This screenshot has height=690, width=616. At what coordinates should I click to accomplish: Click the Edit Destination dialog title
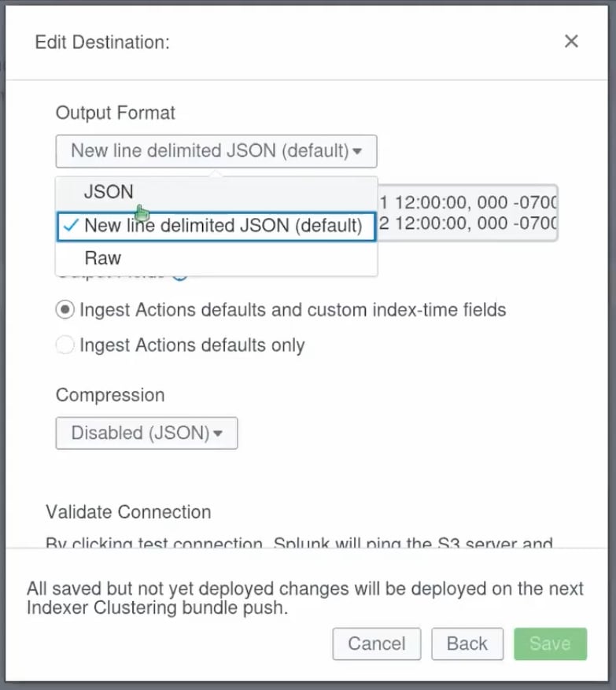coord(102,42)
